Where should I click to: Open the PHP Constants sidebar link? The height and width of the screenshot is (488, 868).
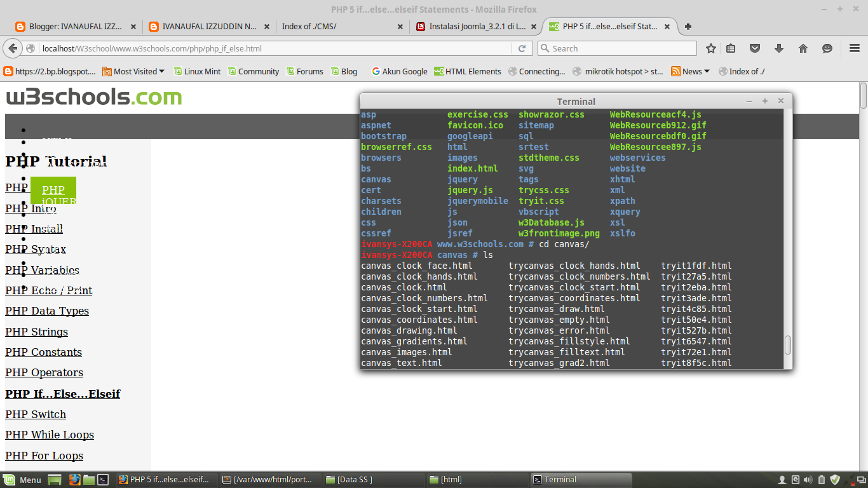43,352
